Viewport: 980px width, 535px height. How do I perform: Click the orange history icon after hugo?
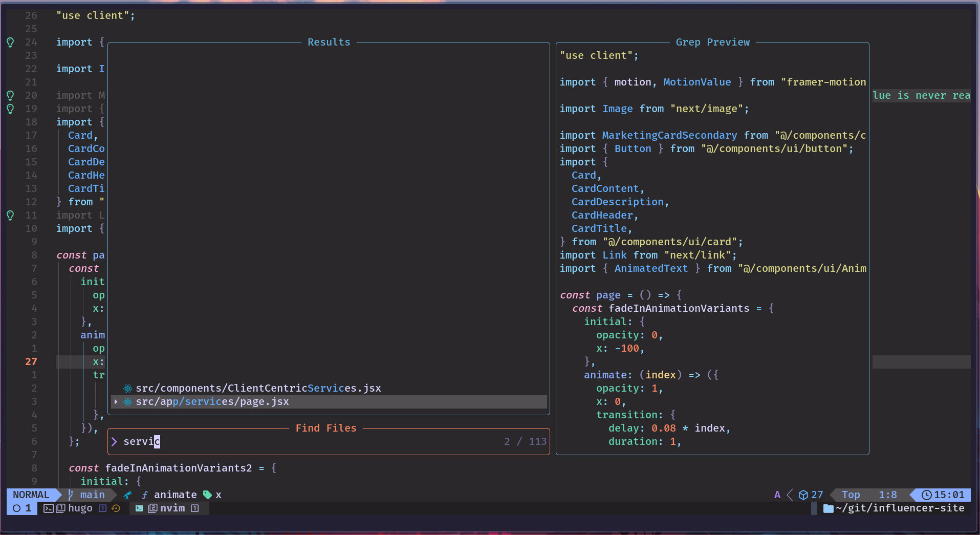[116, 508]
